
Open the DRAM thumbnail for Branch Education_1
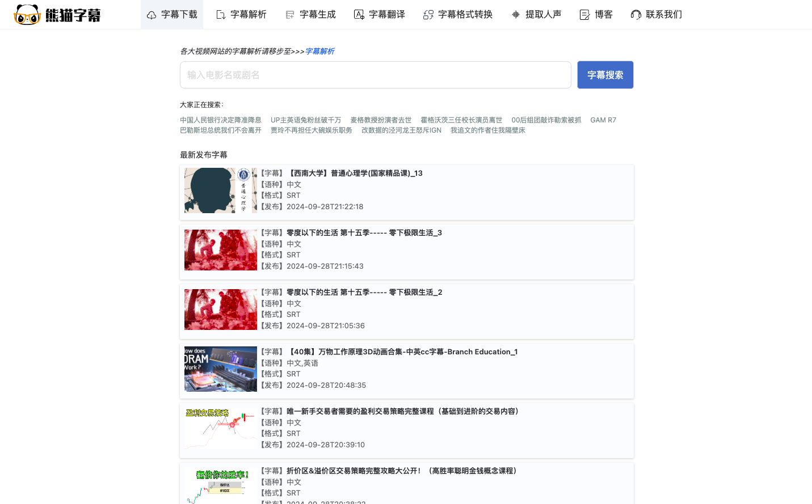click(221, 369)
